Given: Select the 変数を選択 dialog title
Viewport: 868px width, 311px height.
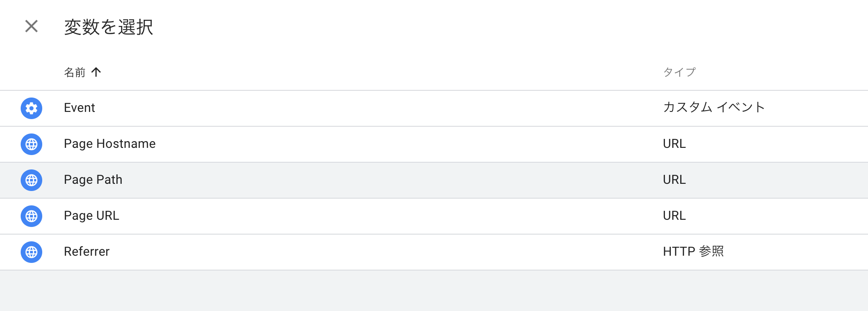Looking at the screenshot, I should (x=108, y=27).
